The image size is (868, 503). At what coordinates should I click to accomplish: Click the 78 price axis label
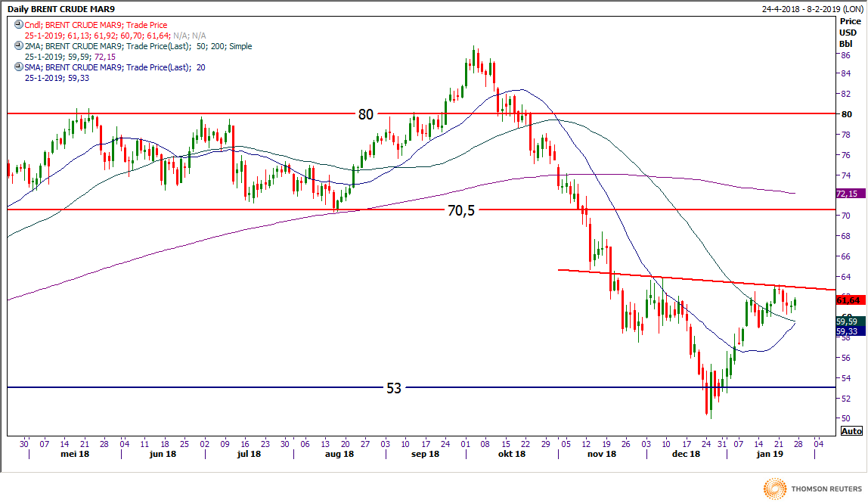[x=846, y=135]
